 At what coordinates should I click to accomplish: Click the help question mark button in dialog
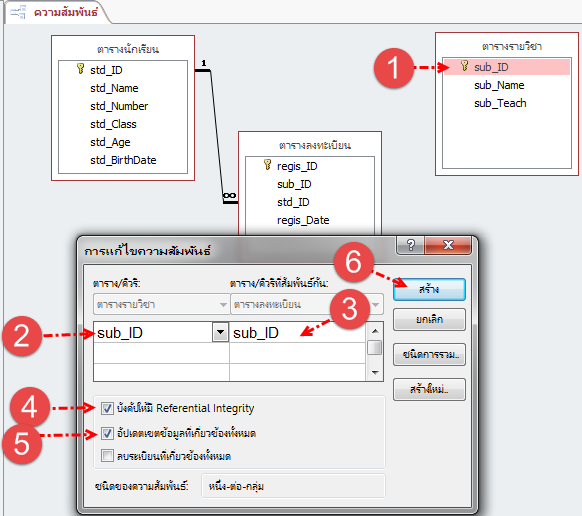tap(411, 245)
